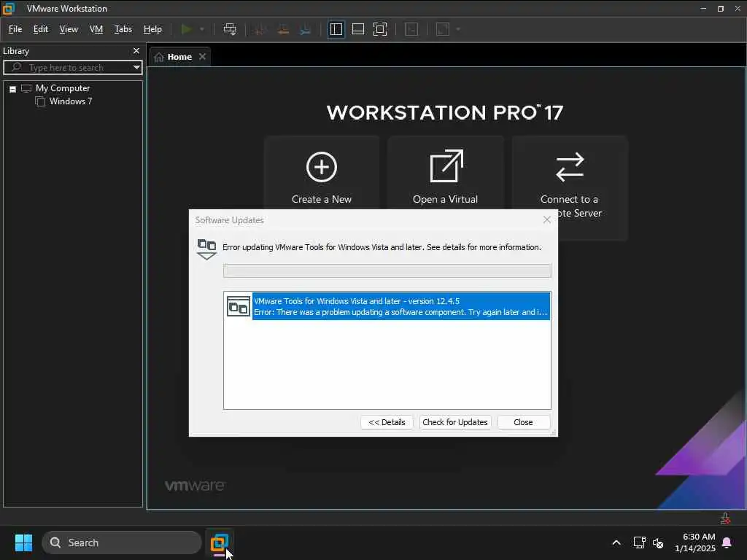This screenshot has height=560, width=747.
Task: Open the notifications bell icon
Action: coord(727,542)
